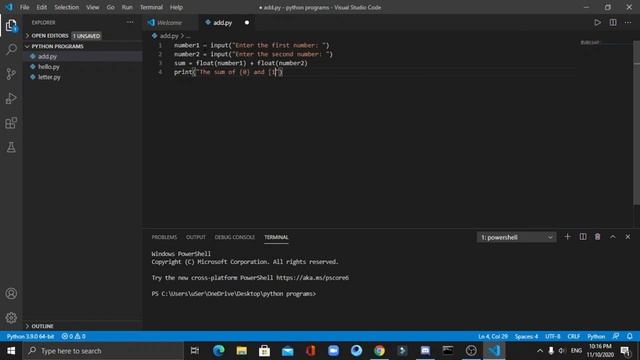Screen dimensions: 640x360
Task: Open Microsoft Store from taskbar
Action: [x=264, y=351]
